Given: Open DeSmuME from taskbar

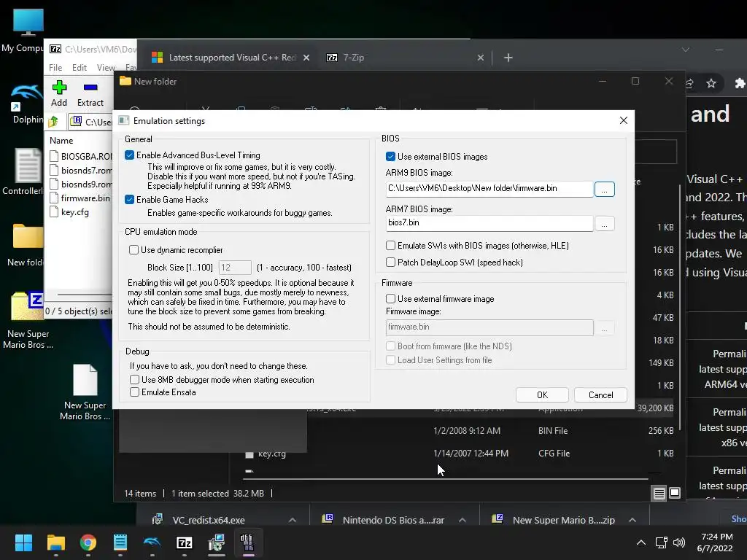Looking at the screenshot, I should click(248, 542).
